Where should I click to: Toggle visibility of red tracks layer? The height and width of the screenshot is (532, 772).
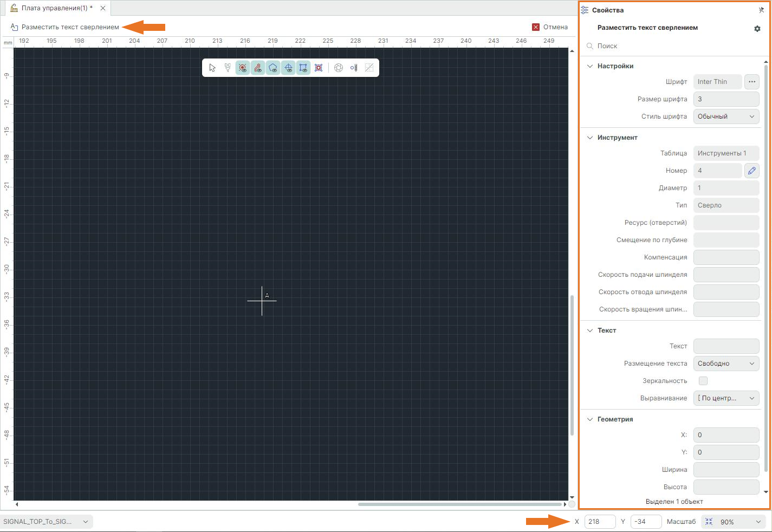[258, 68]
